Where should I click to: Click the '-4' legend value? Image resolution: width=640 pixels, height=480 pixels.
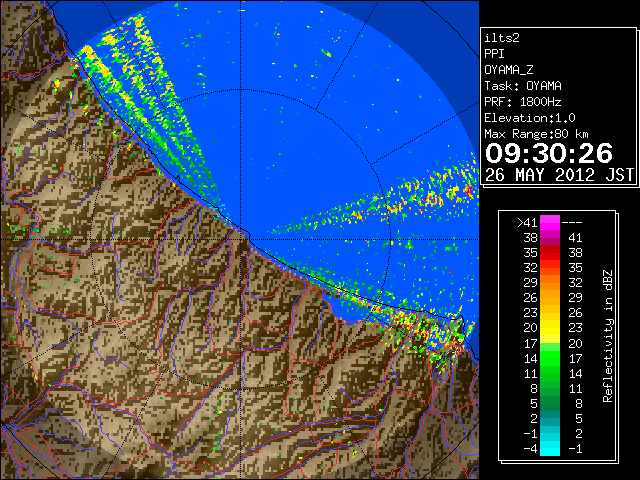530,449
